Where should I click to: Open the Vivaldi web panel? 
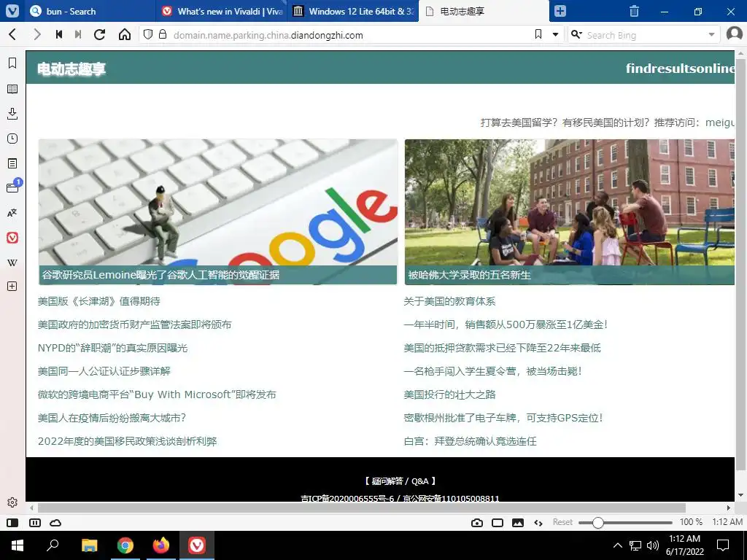(12, 238)
